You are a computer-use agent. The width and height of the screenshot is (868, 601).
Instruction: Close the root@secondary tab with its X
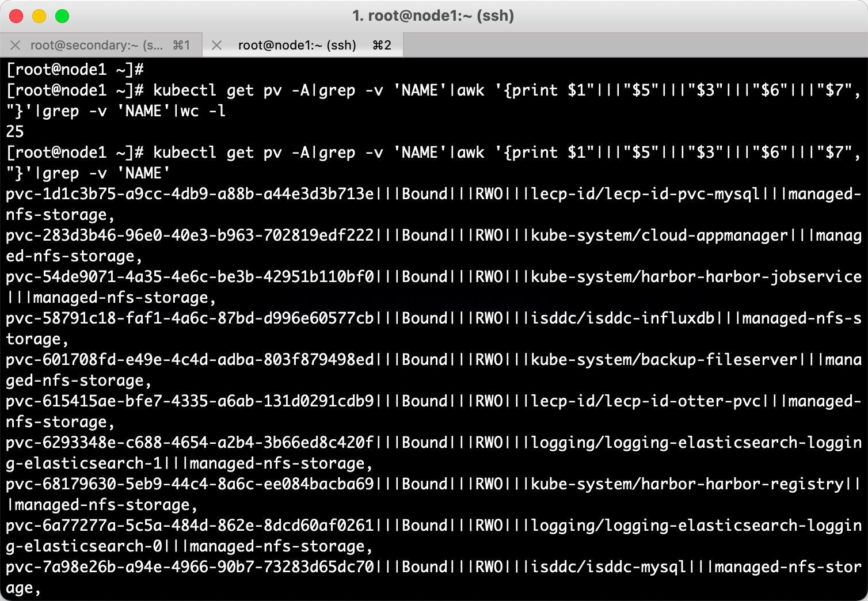coord(16,45)
